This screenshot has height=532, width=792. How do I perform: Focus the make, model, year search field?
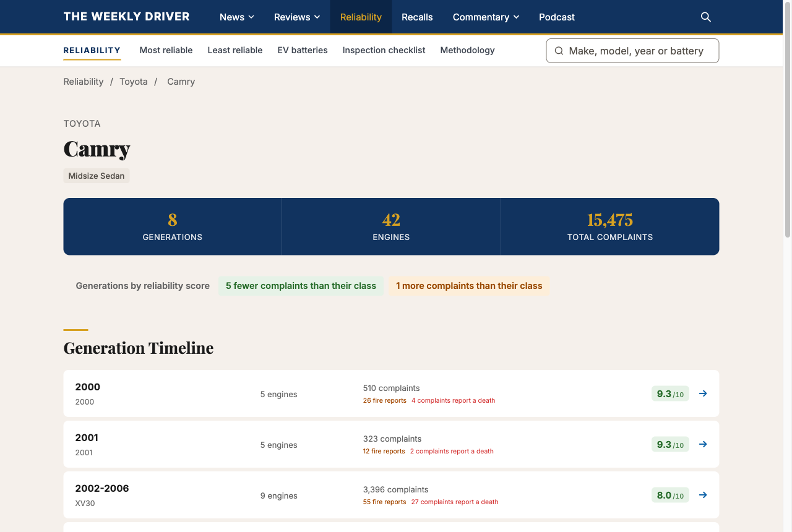click(x=632, y=51)
